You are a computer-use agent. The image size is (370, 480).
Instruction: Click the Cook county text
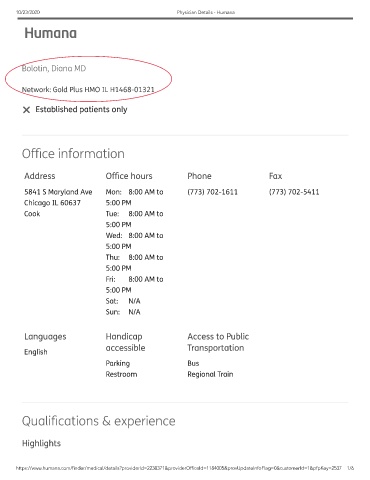(32, 214)
